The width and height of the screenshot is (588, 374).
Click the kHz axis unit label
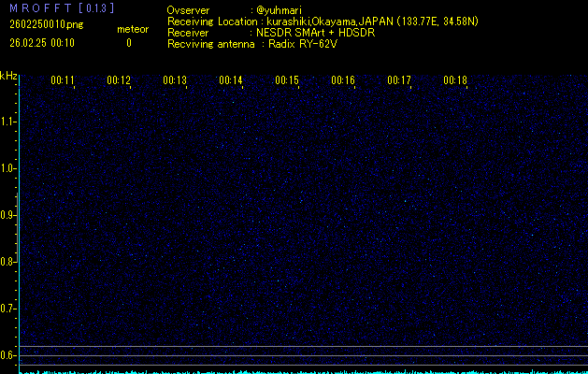pos(8,76)
